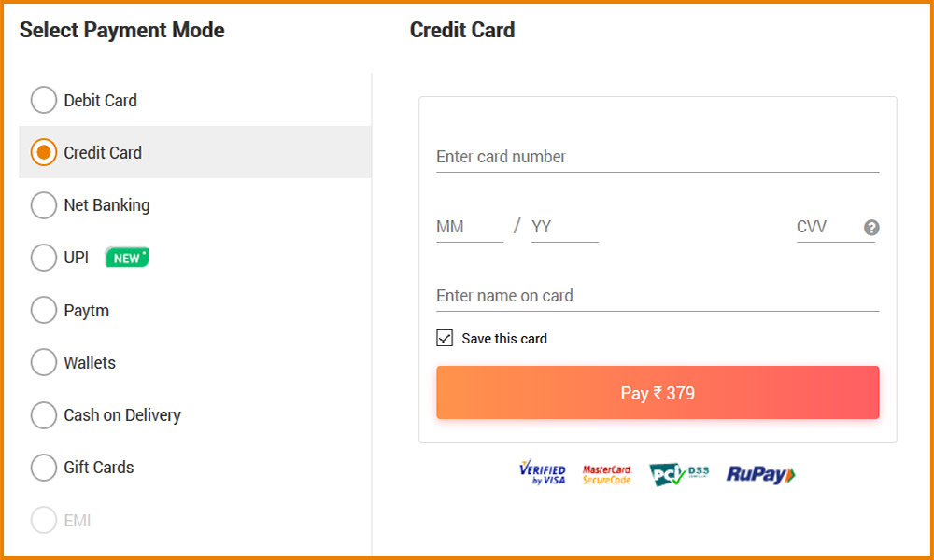934x560 pixels.
Task: Focus the Enter card number field
Action: click(658, 157)
